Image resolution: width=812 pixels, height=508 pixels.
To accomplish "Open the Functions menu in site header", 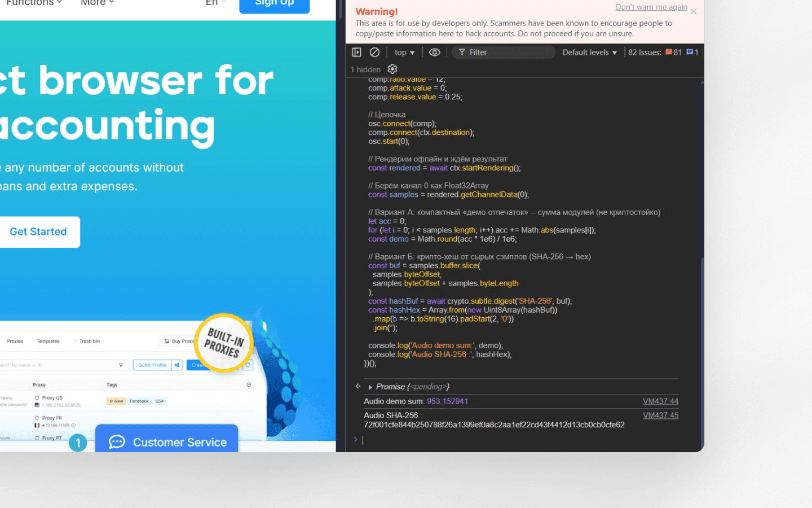I will pyautogui.click(x=33, y=3).
